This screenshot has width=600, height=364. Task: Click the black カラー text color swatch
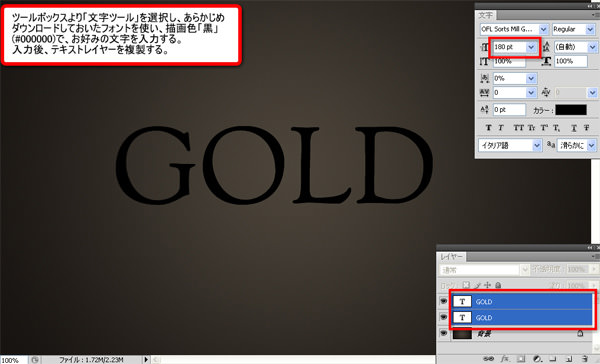(x=571, y=110)
